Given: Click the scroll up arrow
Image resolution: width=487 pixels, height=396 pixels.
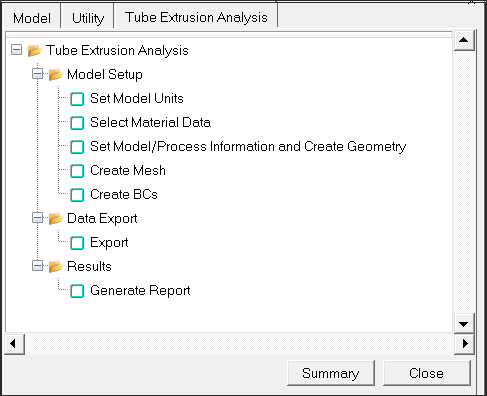Looking at the screenshot, I should [x=464, y=40].
